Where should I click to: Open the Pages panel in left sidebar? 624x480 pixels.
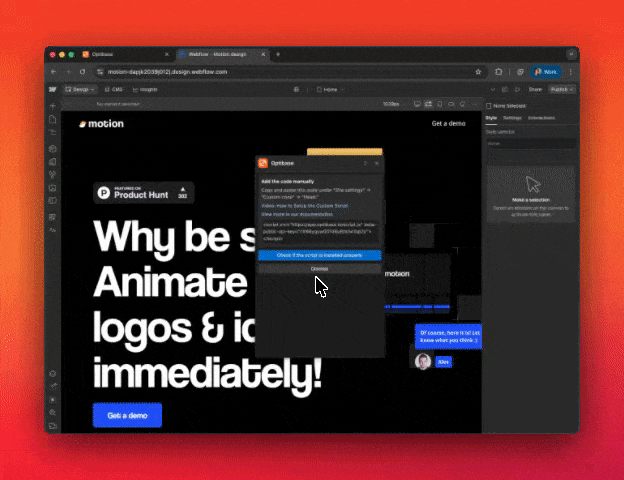[x=52, y=119]
